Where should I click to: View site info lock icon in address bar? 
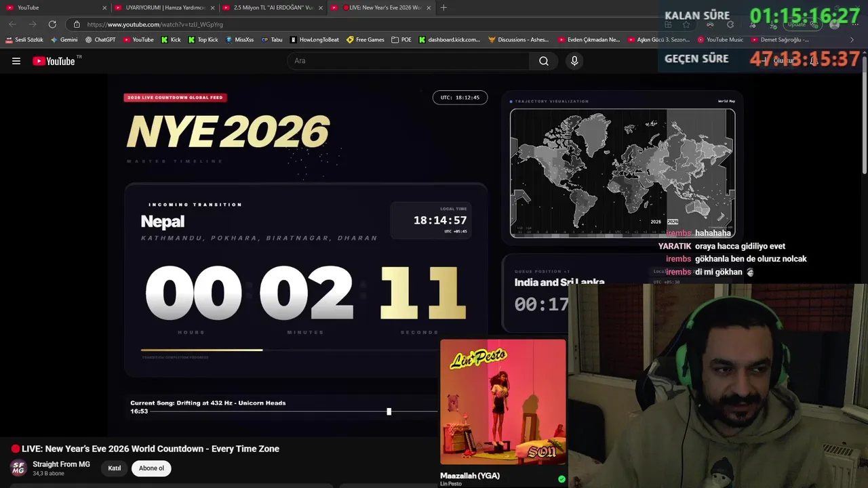point(77,24)
